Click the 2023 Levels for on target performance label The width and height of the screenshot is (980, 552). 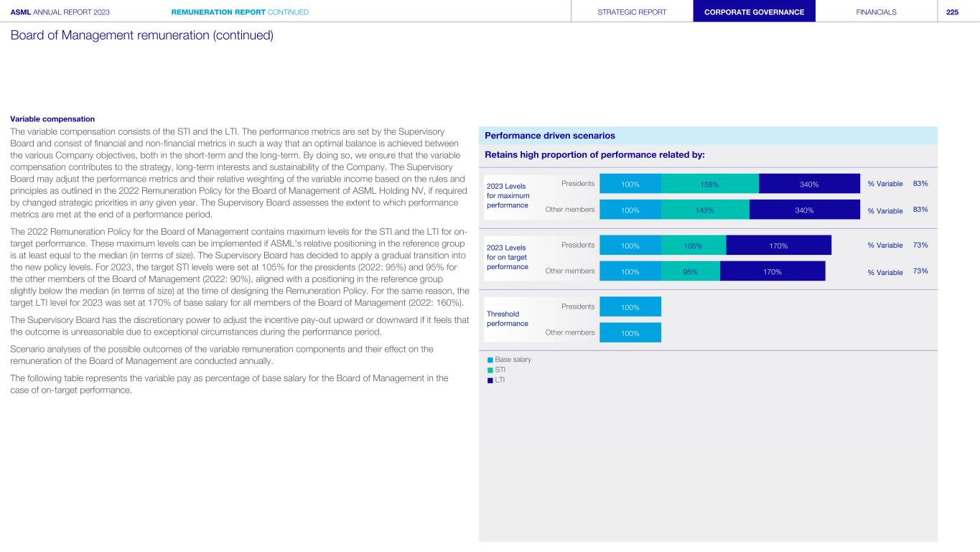[x=508, y=256]
